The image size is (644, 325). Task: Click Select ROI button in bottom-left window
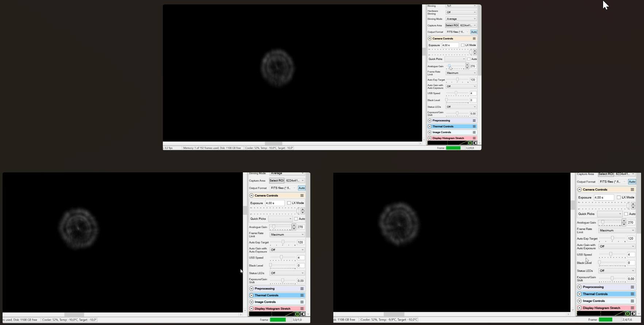[276, 181]
